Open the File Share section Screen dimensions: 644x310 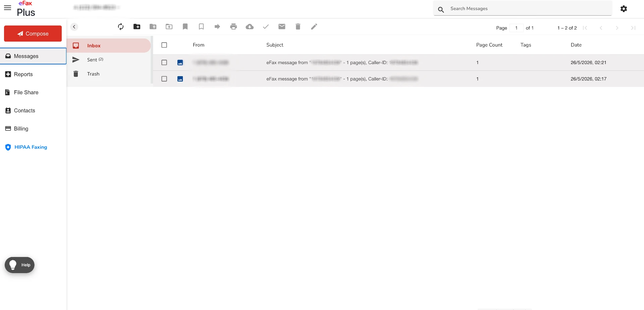[22, 92]
